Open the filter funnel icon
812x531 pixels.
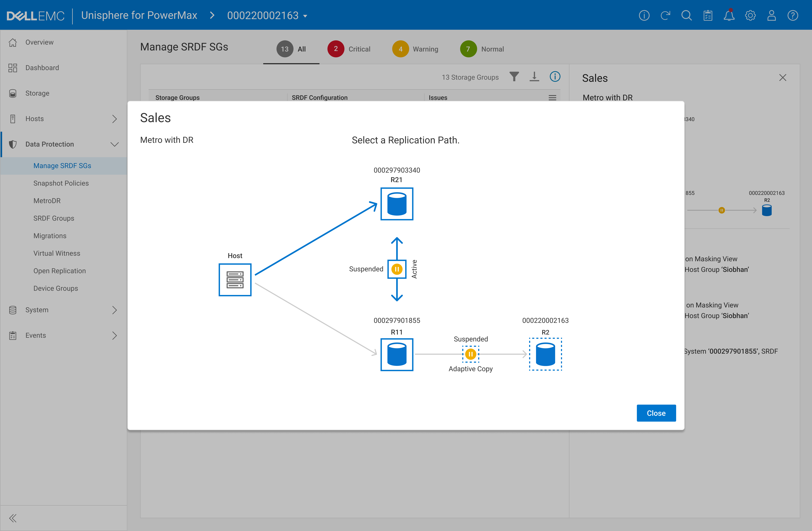[x=514, y=77]
